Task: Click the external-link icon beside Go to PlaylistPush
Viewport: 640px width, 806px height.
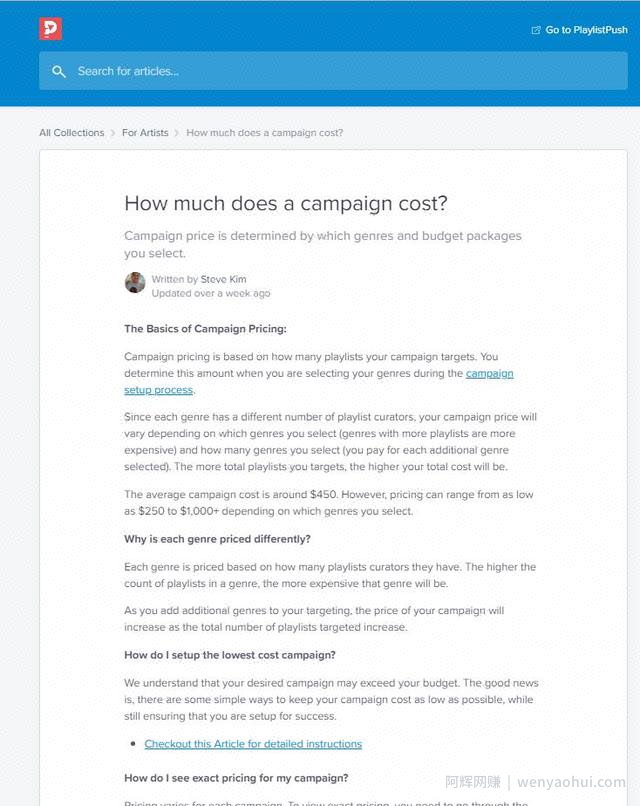Action: 536,30
